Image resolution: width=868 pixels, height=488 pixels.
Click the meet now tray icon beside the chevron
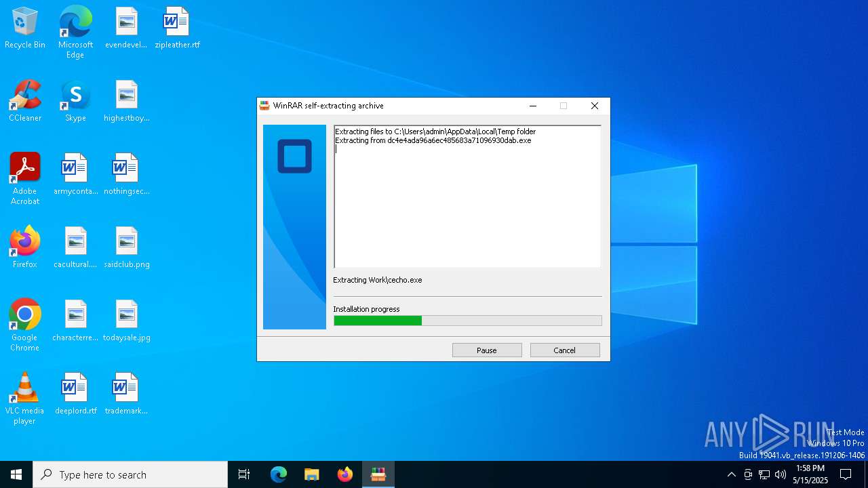click(x=748, y=474)
